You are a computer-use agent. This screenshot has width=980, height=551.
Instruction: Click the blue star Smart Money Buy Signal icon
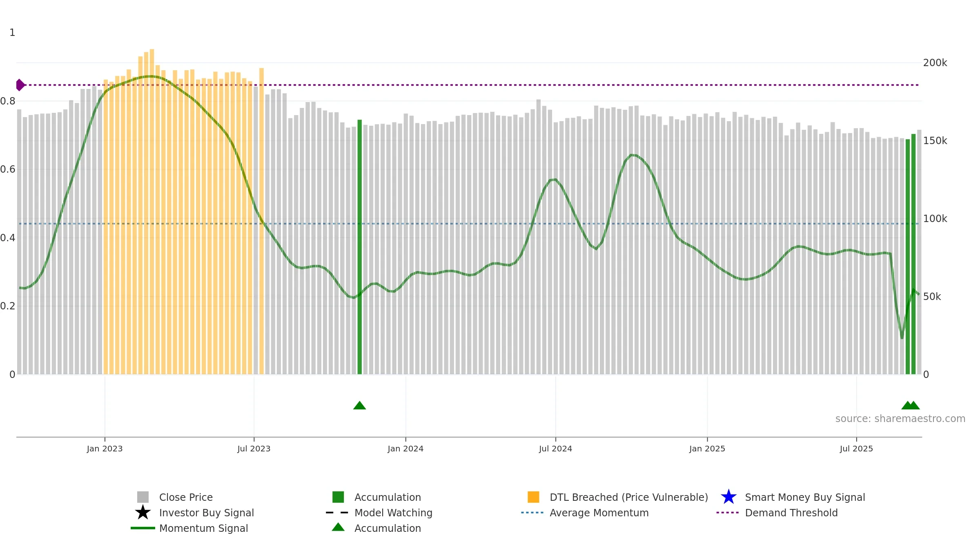pyautogui.click(x=728, y=497)
